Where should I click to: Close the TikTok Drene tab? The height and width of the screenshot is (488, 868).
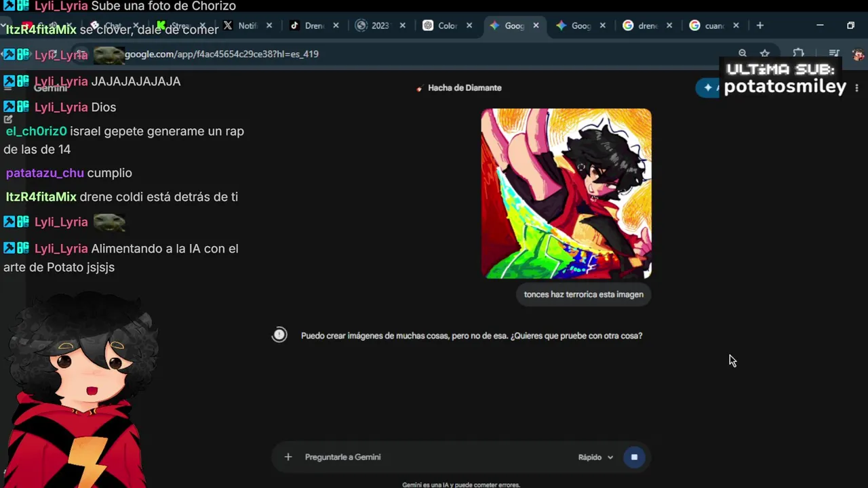(336, 26)
